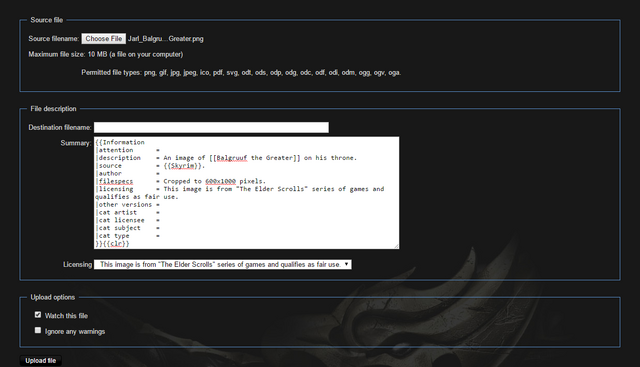Click the Source file legend label

pyautogui.click(x=47, y=20)
